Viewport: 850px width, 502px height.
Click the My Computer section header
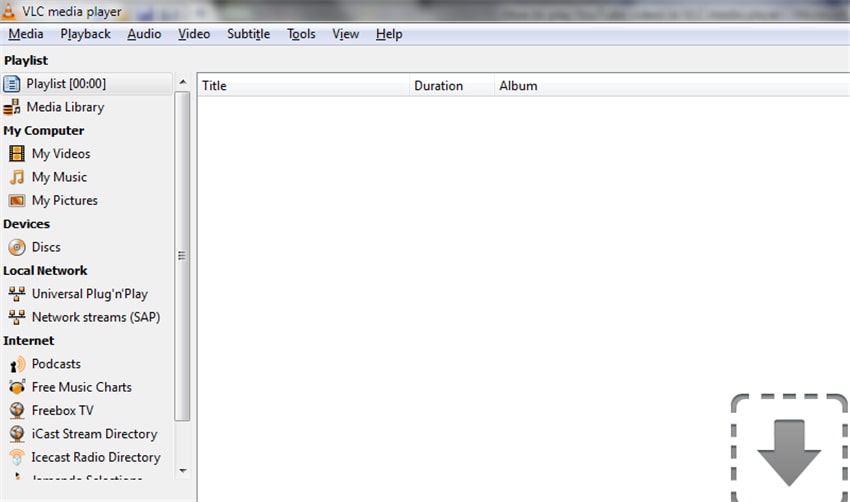pyautogui.click(x=43, y=131)
